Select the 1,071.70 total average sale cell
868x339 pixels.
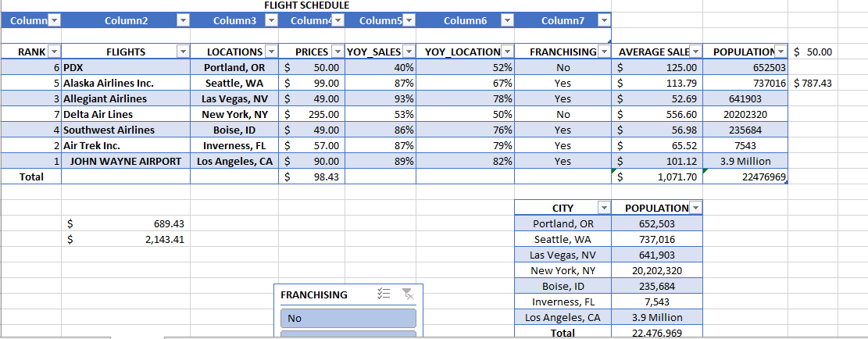[657, 177]
